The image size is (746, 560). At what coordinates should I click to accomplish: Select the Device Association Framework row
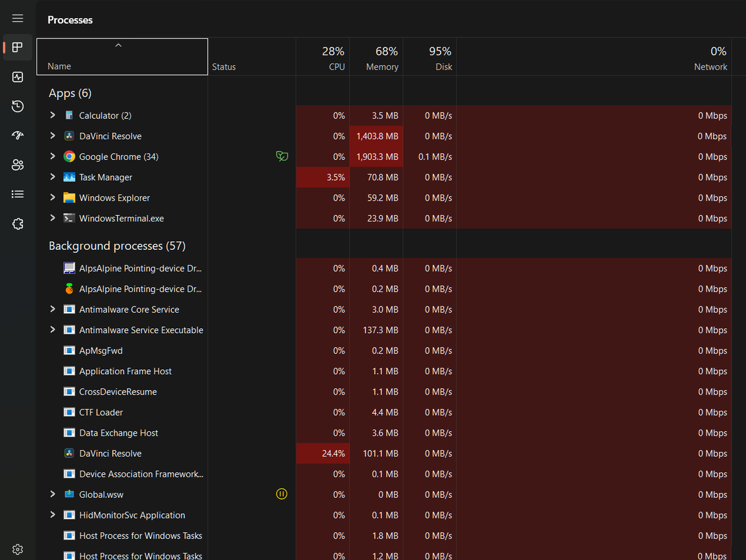(x=384, y=474)
